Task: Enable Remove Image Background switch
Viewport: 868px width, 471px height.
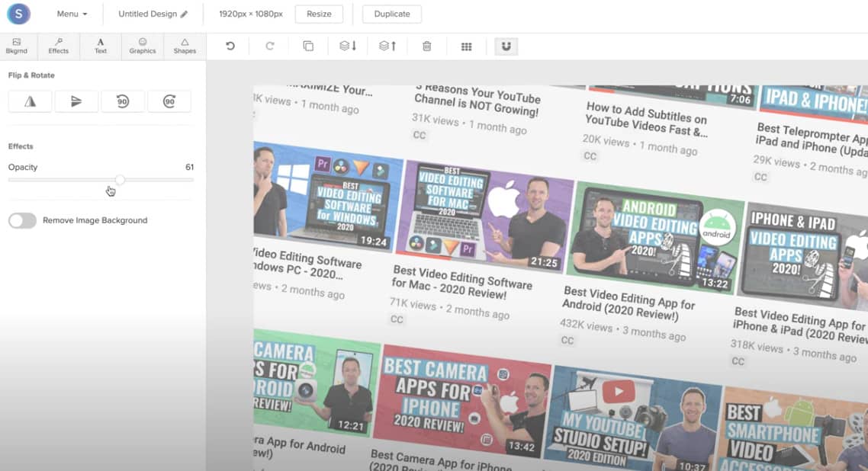Action: 23,220
